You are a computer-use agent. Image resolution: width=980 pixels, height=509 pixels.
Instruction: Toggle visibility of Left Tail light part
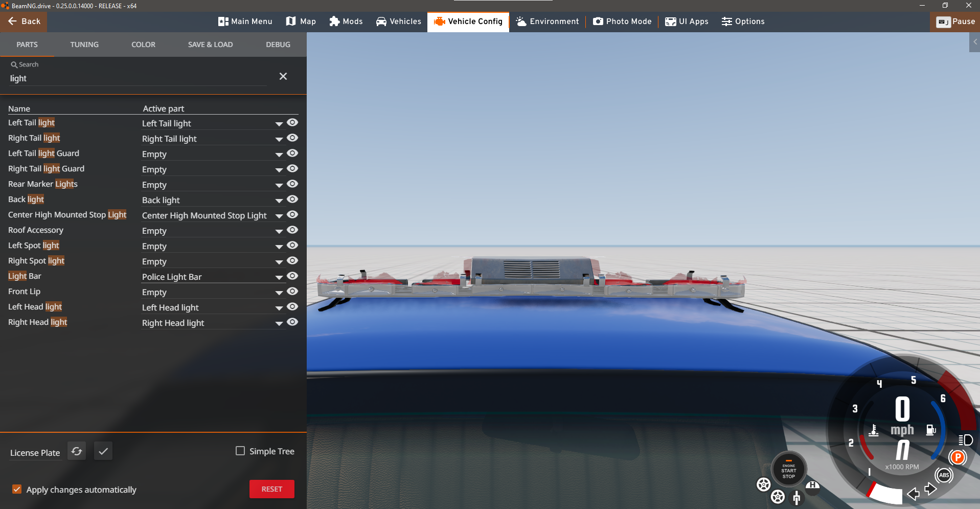click(292, 123)
